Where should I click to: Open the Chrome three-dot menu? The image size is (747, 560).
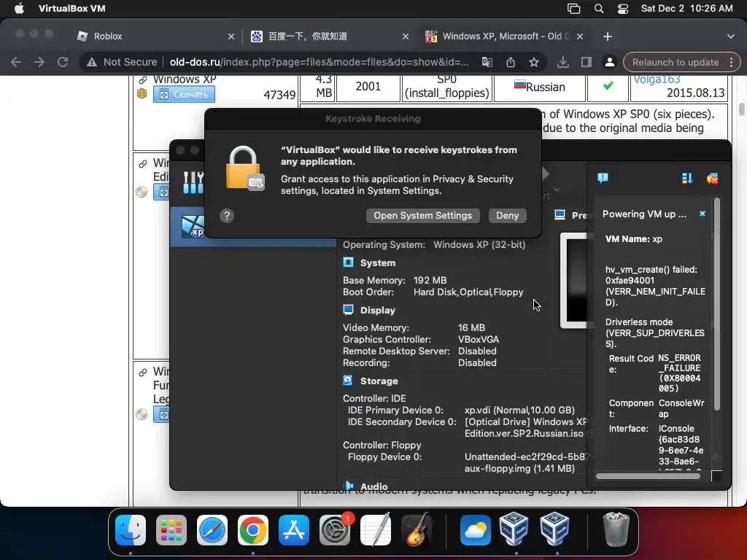pyautogui.click(x=731, y=63)
